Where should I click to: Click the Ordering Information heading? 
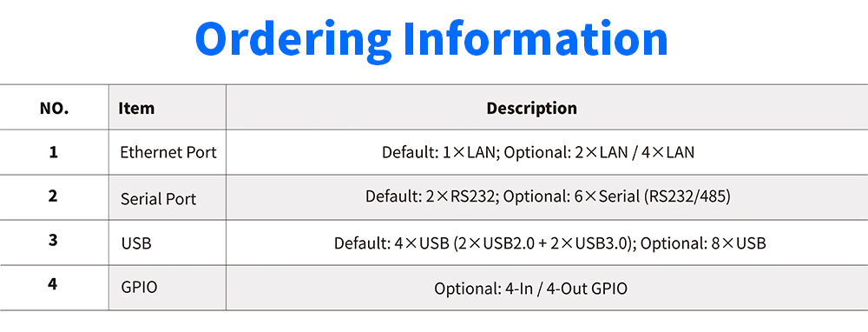[x=431, y=41]
